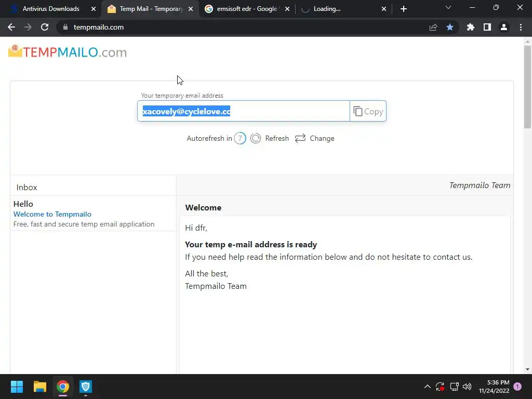Open the shield security app in taskbar
532x399 pixels.
pos(86,387)
